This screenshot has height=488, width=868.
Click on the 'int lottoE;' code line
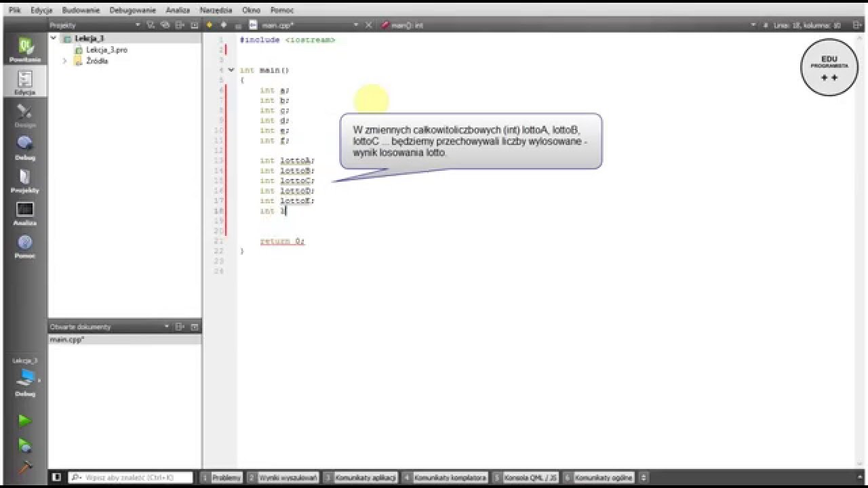[x=287, y=201]
